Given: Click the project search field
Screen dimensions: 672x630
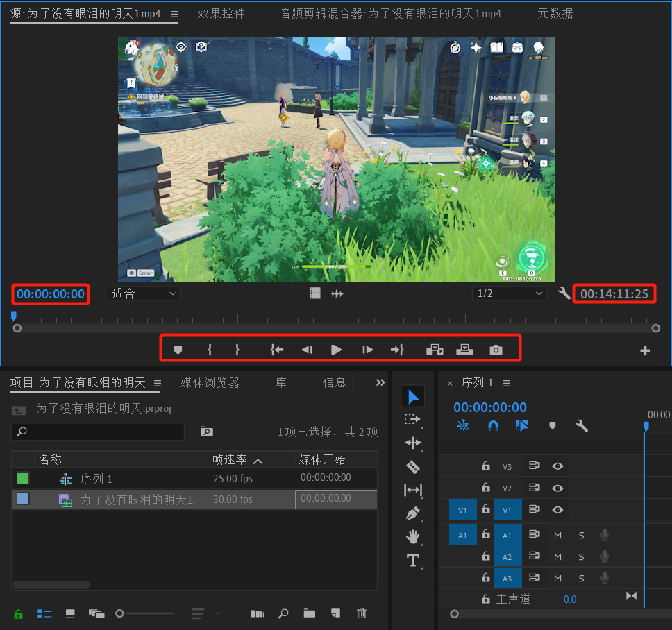Looking at the screenshot, I should click(98, 432).
